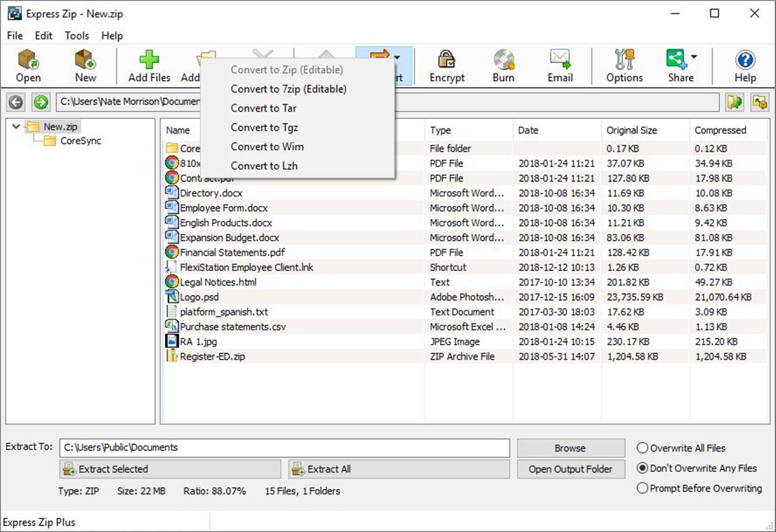Open the Tools menu
This screenshot has height=532, width=776.
76,36
